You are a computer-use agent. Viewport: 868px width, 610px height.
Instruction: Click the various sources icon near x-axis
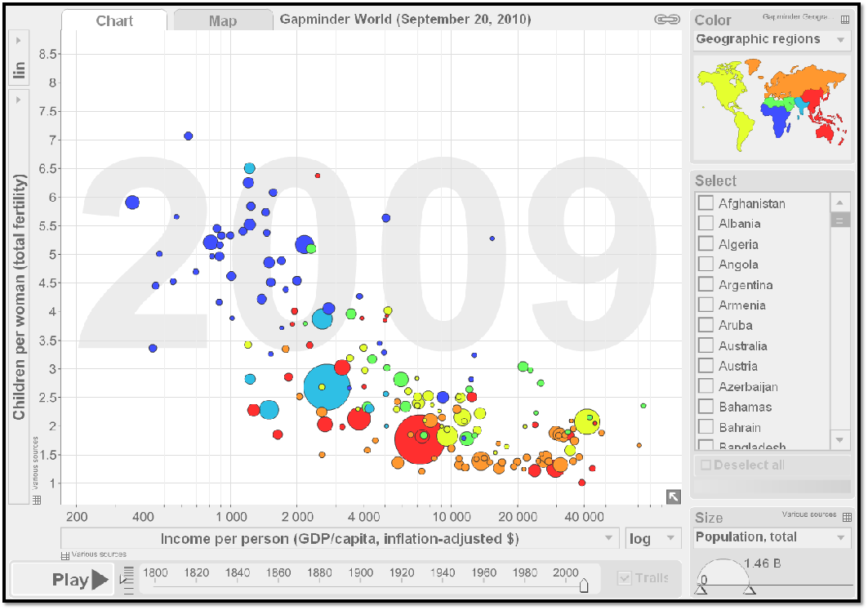[x=65, y=554]
